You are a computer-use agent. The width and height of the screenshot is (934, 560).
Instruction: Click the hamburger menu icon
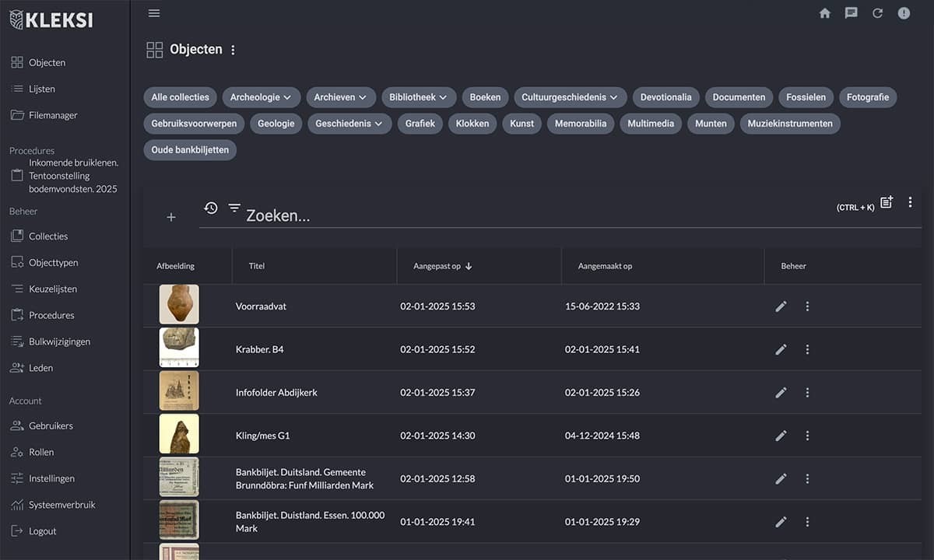154,13
